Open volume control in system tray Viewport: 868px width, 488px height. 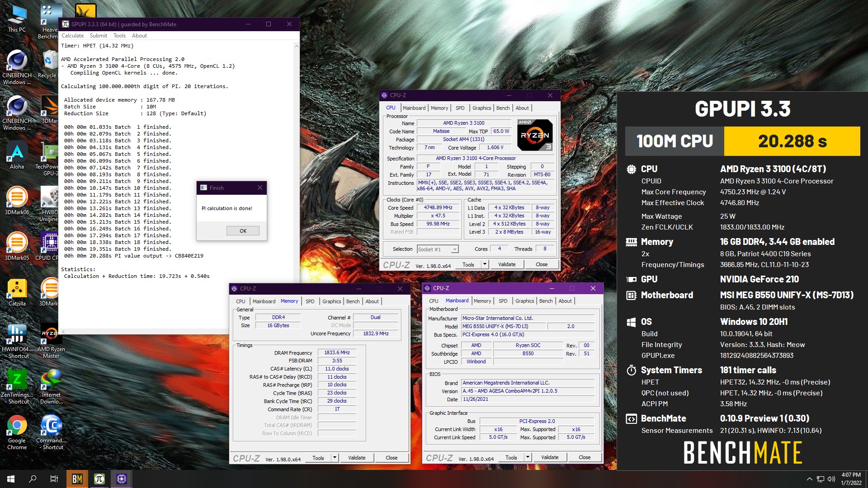pos(831,479)
